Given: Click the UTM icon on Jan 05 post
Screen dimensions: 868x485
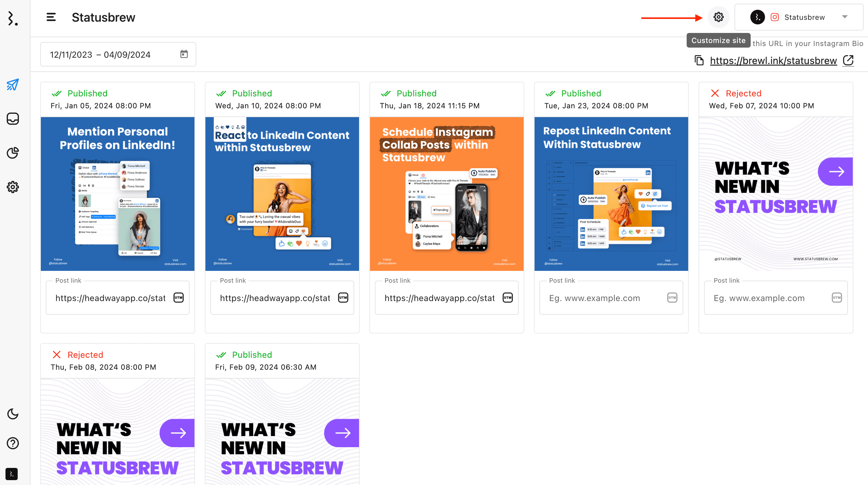Looking at the screenshot, I should [179, 298].
